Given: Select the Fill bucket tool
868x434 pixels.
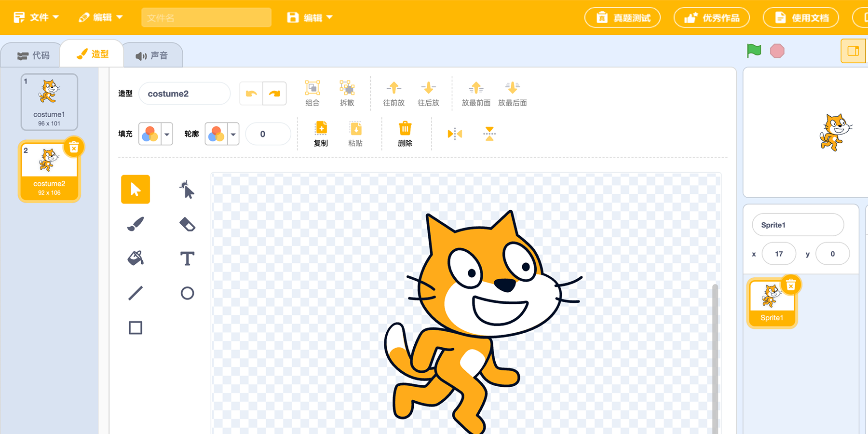Looking at the screenshot, I should [x=136, y=258].
